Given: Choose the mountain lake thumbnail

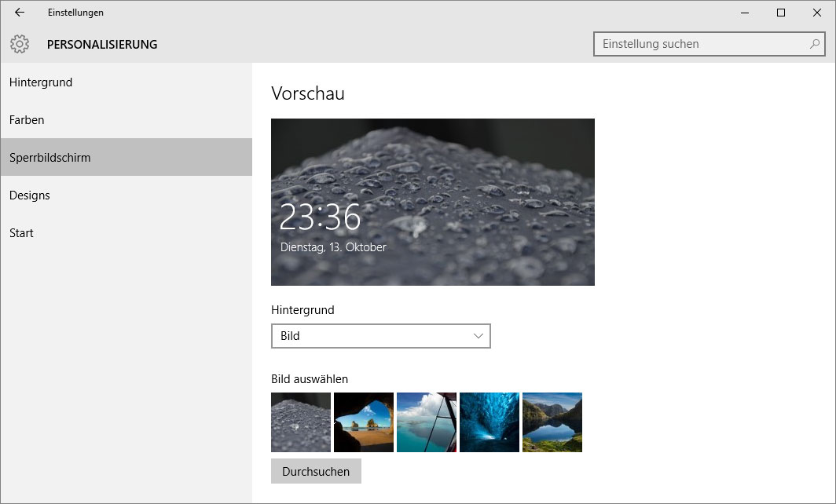Looking at the screenshot, I should tap(552, 422).
